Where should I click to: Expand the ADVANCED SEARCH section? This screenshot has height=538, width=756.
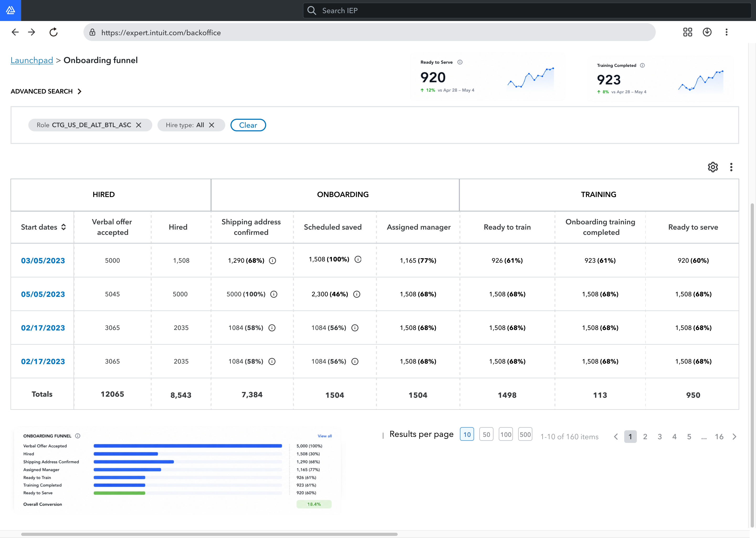pos(46,91)
